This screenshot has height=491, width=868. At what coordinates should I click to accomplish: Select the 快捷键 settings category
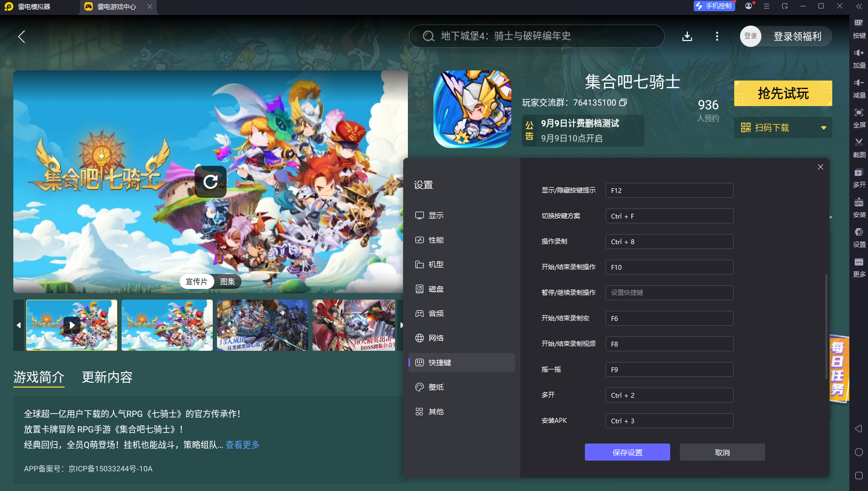[x=462, y=363]
